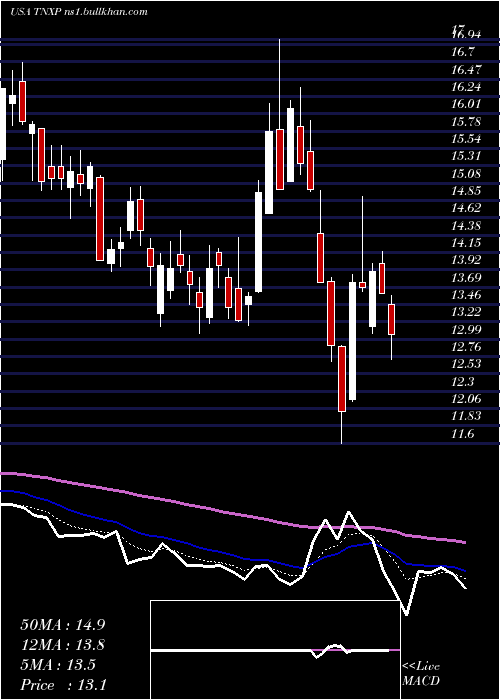Click the '50MA : 14.9' readout
500x700 pixels.
click(x=63, y=625)
